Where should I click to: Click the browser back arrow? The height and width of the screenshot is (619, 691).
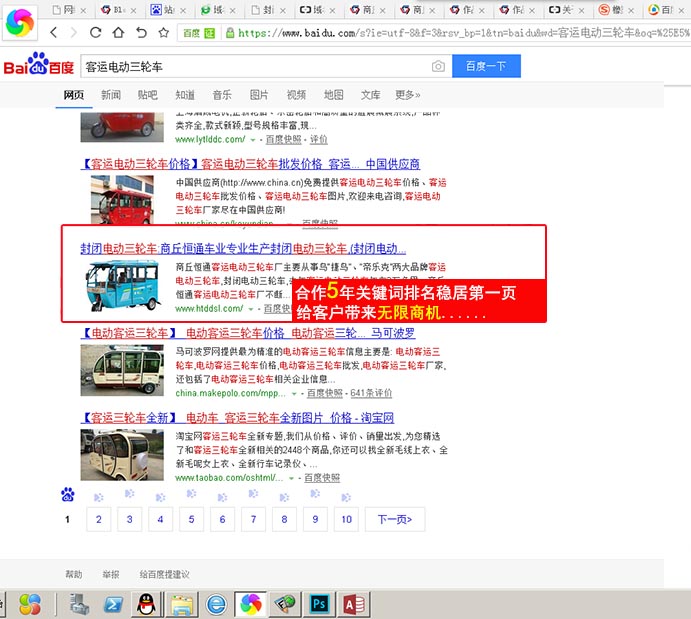pyautogui.click(x=53, y=32)
